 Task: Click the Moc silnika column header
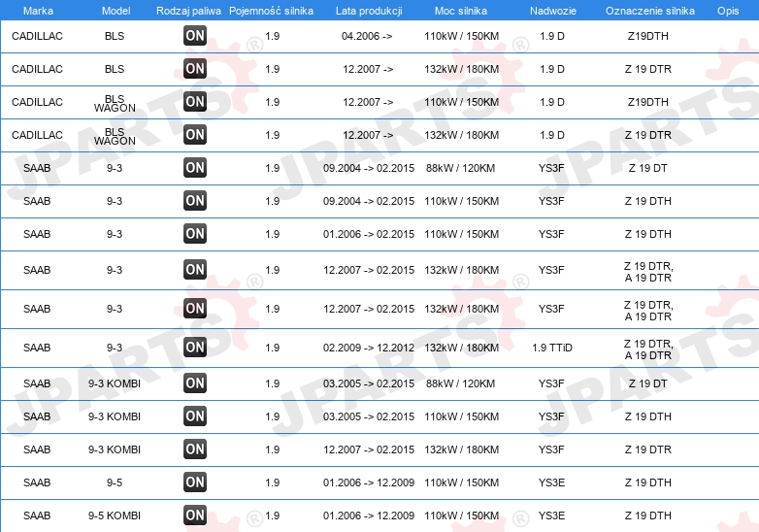point(461,11)
